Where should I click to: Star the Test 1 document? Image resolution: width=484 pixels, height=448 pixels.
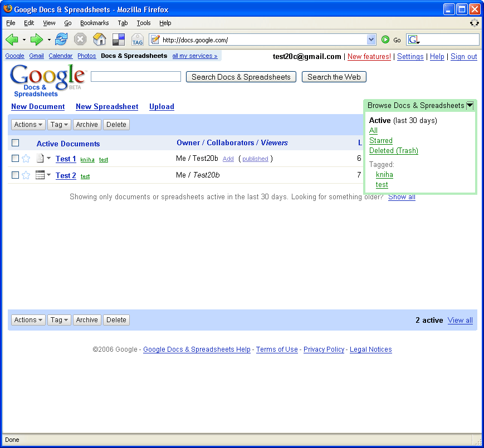click(x=26, y=159)
